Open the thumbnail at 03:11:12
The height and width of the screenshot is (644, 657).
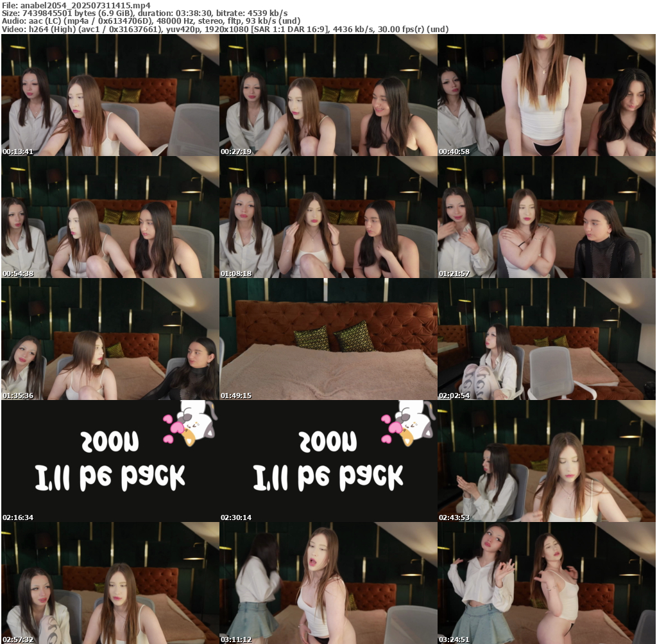coord(328,583)
